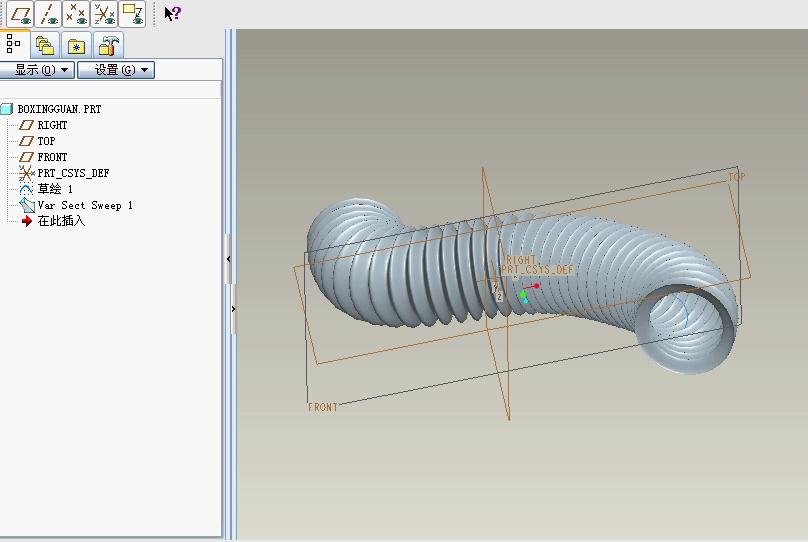
Task: Click the FRONT plane icon in tree
Action: pos(26,157)
